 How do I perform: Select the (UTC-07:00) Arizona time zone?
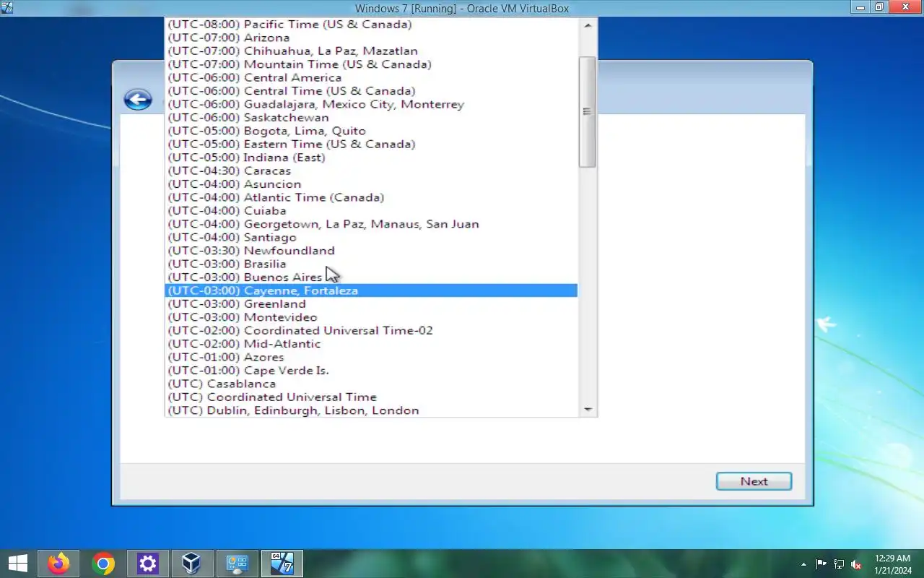click(371, 38)
